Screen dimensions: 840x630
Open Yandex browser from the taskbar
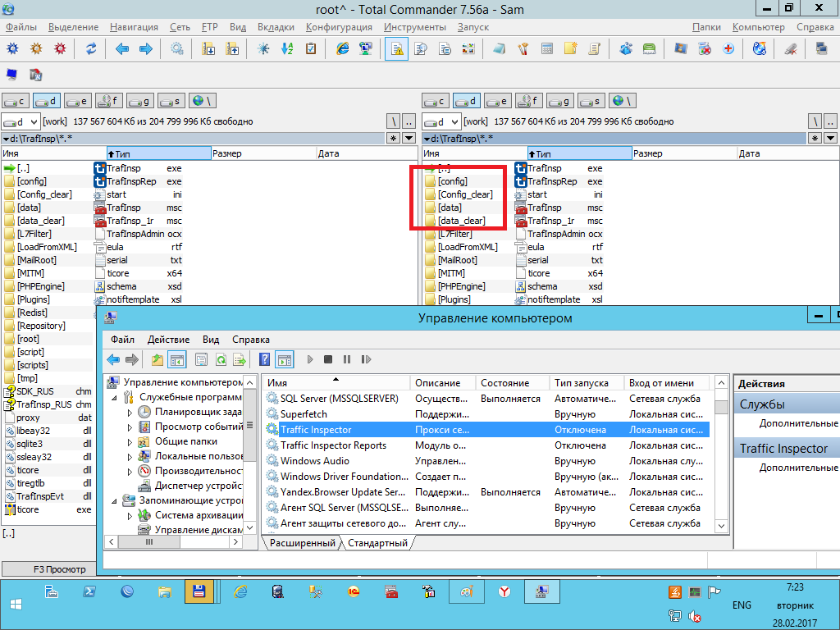(x=504, y=591)
